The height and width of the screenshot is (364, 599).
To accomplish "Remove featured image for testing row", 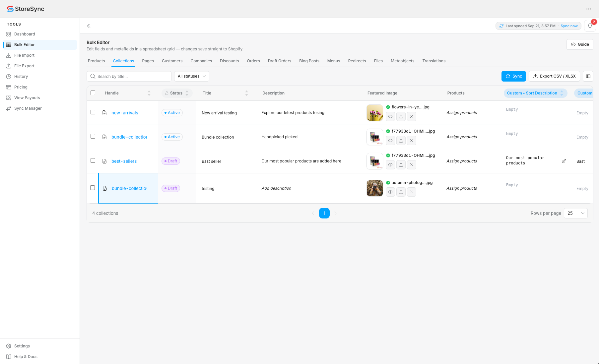I will [412, 192].
